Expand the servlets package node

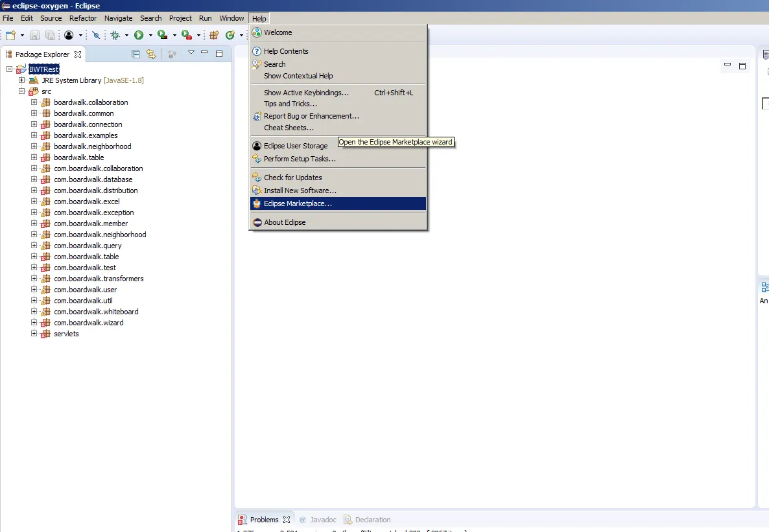click(34, 334)
